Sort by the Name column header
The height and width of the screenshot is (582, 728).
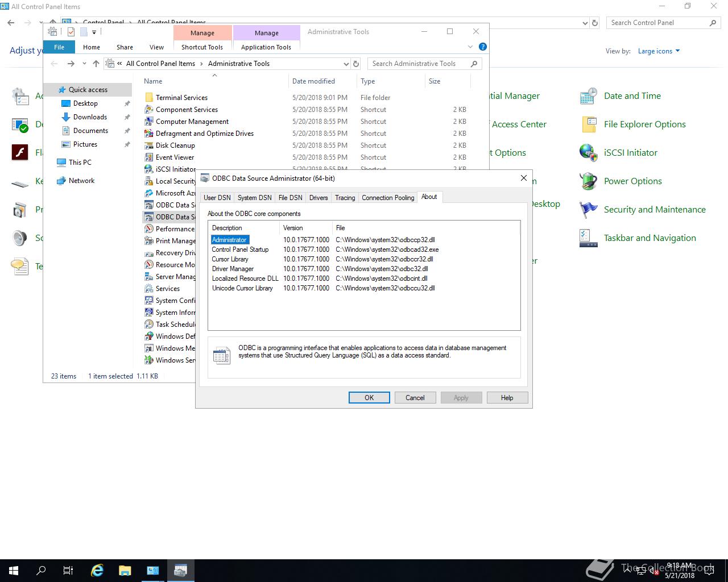pos(215,81)
